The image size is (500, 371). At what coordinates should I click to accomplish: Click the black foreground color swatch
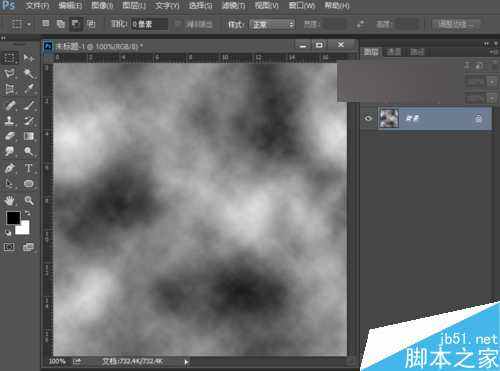(x=13, y=218)
